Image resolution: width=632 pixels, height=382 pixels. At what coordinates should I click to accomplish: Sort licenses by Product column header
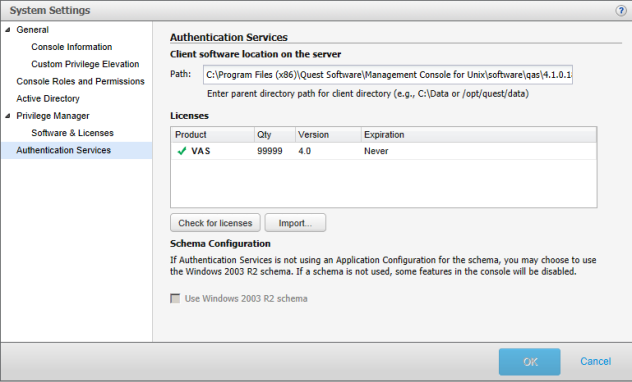[213, 135]
